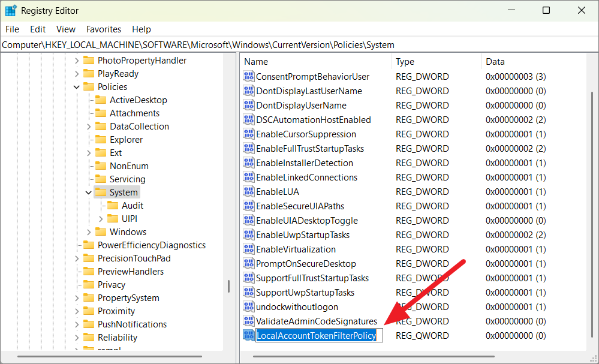Click the registry path address bar
This screenshot has height=364, width=599.
click(299, 45)
